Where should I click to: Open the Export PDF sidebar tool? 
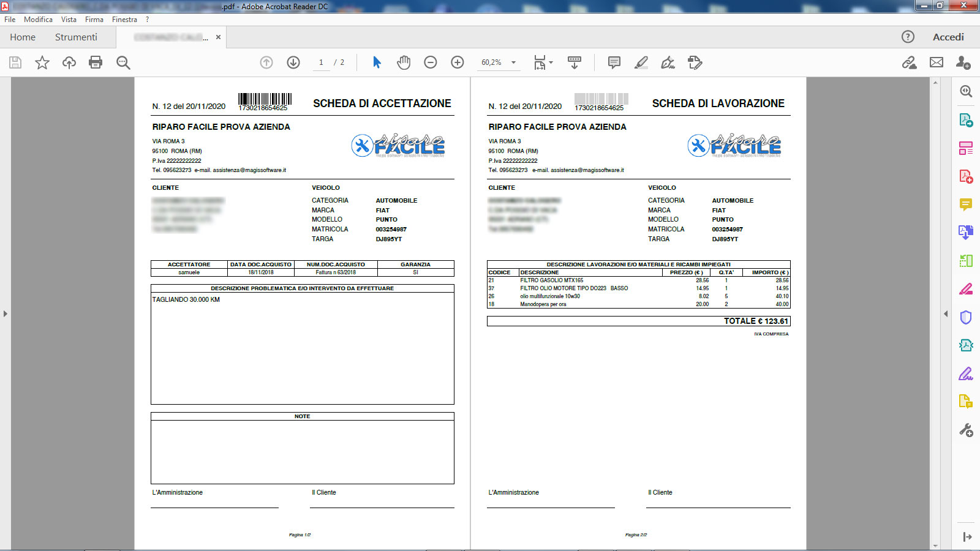pyautogui.click(x=966, y=120)
